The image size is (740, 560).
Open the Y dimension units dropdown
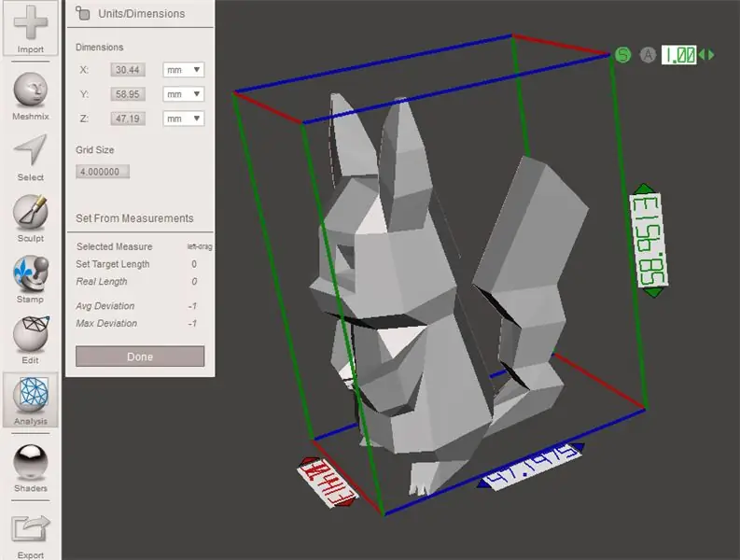pos(184,94)
